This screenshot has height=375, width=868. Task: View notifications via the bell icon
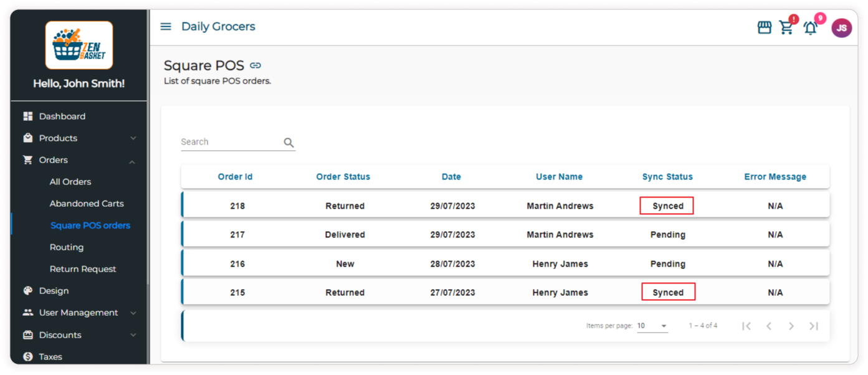click(x=810, y=28)
